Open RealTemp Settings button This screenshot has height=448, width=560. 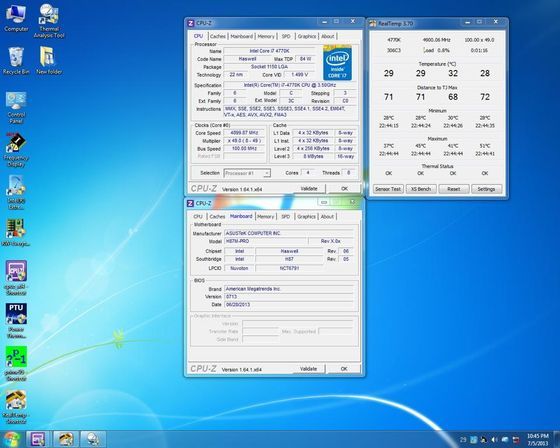pyautogui.click(x=486, y=189)
